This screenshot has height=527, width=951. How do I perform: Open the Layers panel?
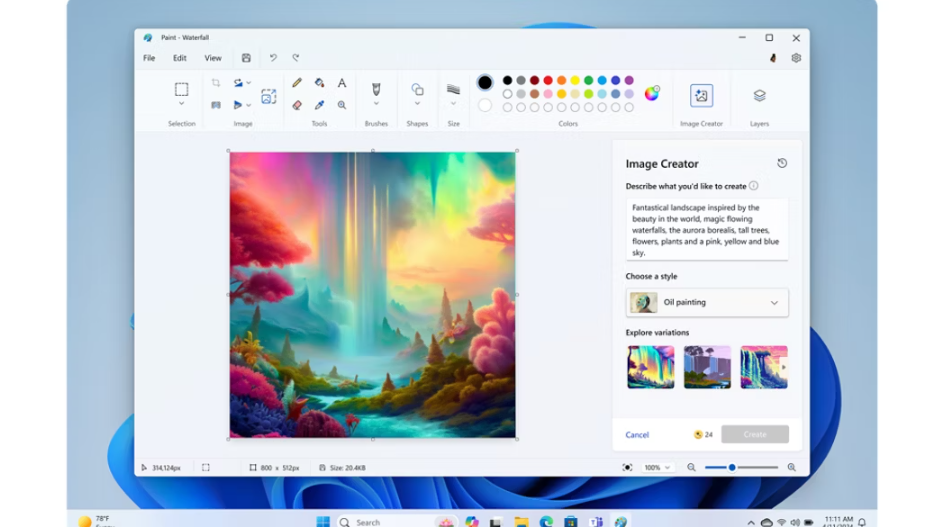click(759, 96)
